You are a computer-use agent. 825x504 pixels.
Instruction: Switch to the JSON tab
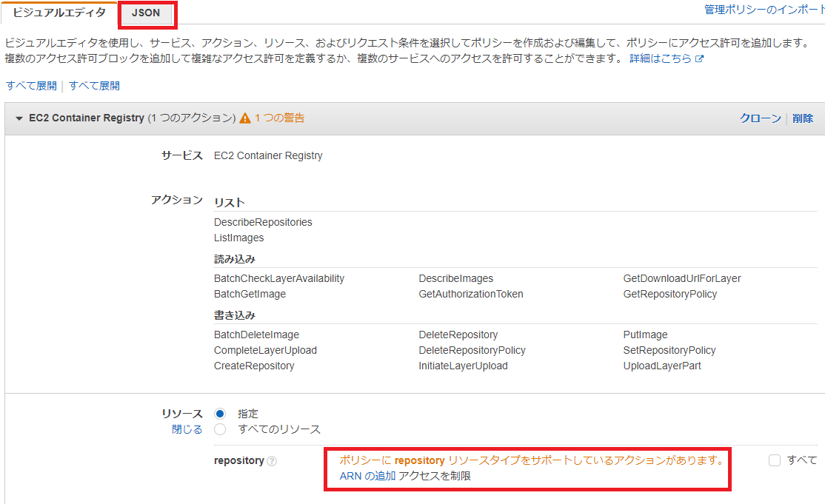pyautogui.click(x=146, y=13)
